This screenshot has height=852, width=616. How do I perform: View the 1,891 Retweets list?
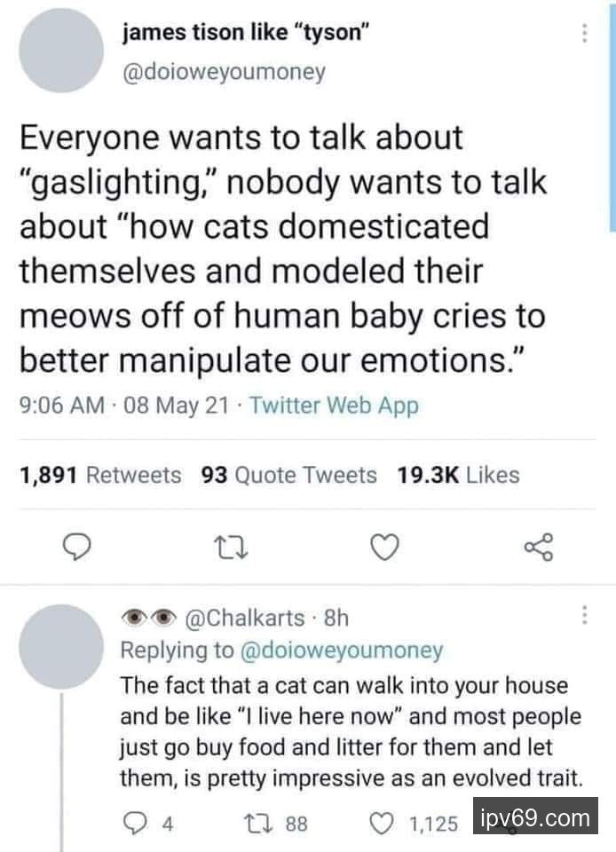click(100, 475)
